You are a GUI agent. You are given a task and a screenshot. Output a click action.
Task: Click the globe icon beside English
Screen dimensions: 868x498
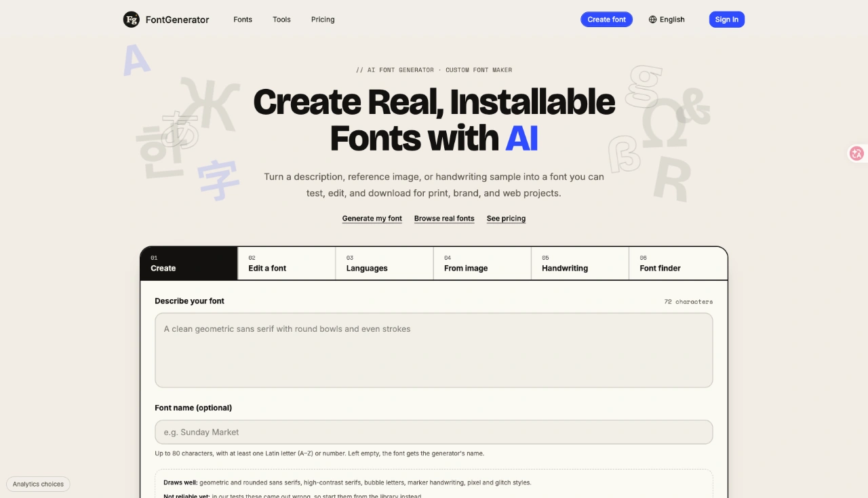[x=653, y=20]
